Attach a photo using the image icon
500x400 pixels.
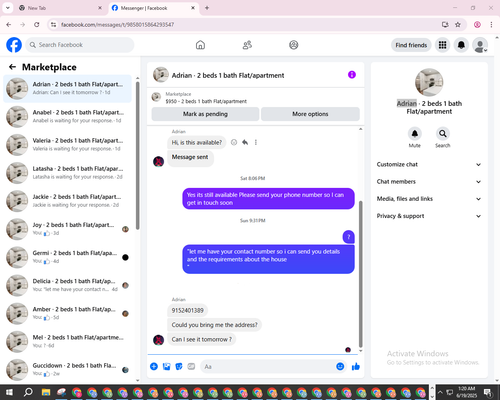coord(166,367)
